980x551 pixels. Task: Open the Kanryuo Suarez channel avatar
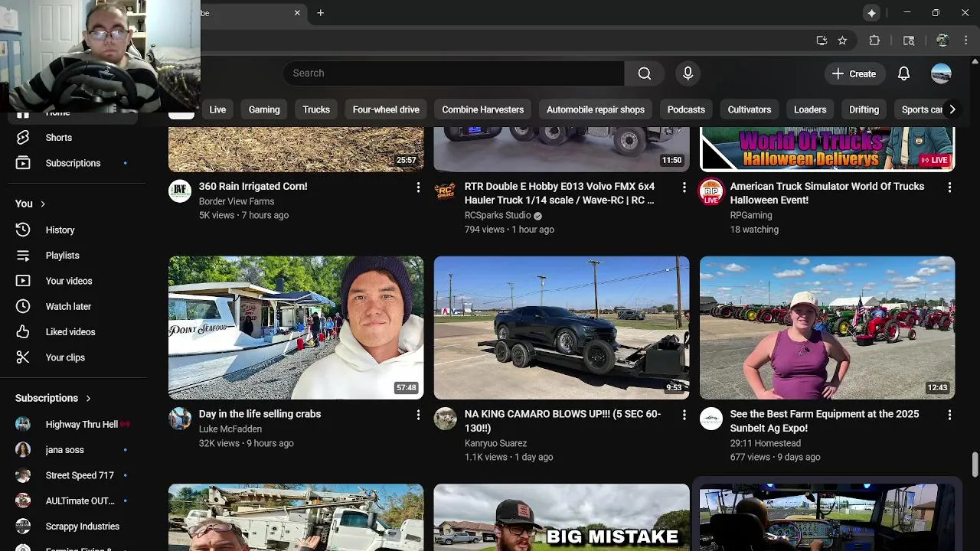point(446,419)
